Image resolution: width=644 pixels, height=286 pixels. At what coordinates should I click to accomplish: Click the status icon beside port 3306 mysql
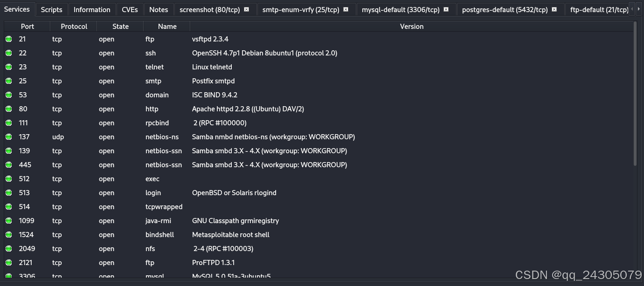click(8, 276)
